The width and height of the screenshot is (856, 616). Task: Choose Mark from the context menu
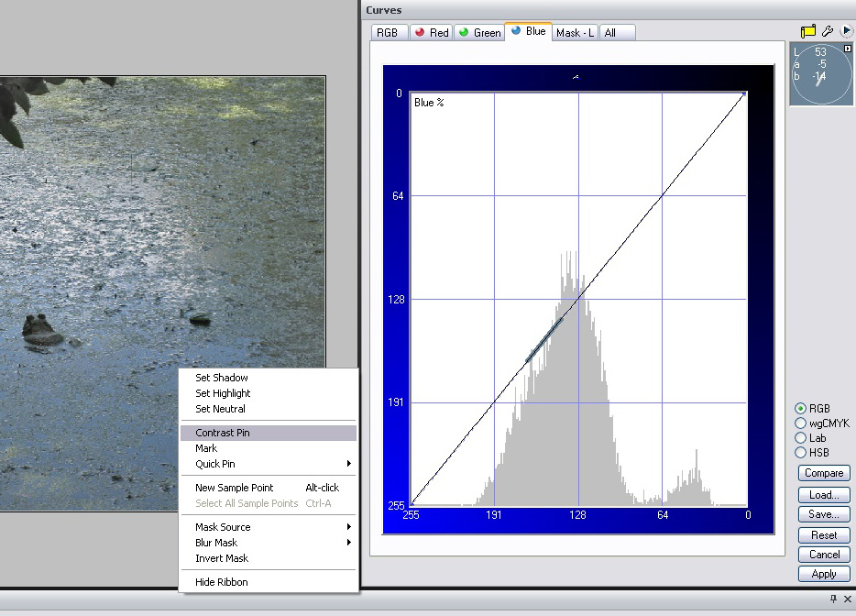tap(268, 448)
